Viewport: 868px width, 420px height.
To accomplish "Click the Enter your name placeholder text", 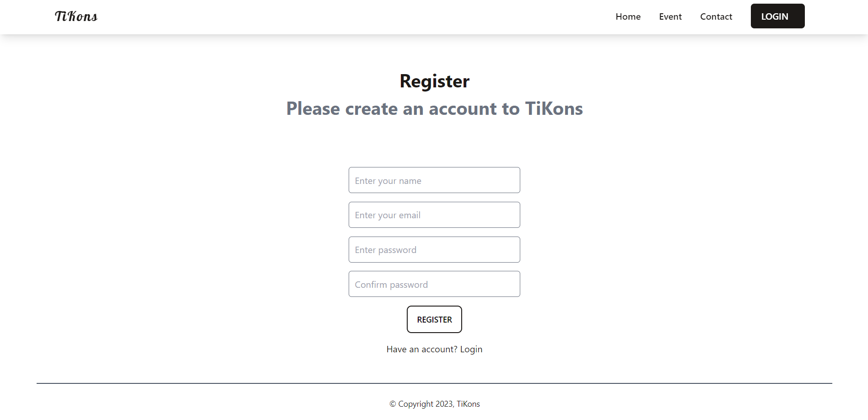I will 388,180.
